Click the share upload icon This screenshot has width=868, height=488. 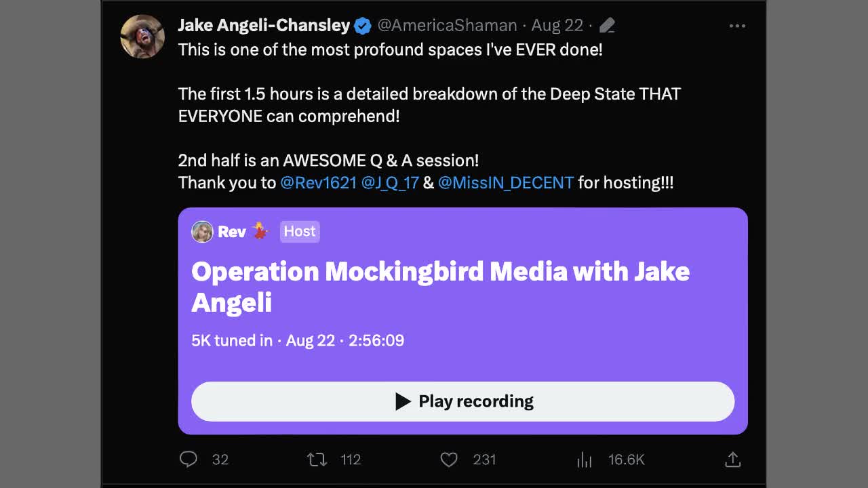732,460
